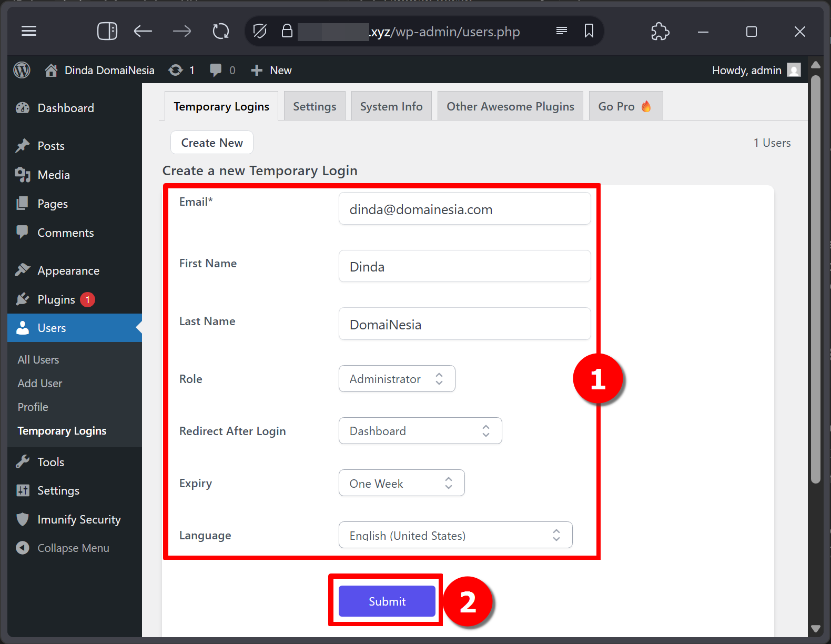This screenshot has height=644, width=831.
Task: Go back with the left arrow
Action: pos(143,32)
